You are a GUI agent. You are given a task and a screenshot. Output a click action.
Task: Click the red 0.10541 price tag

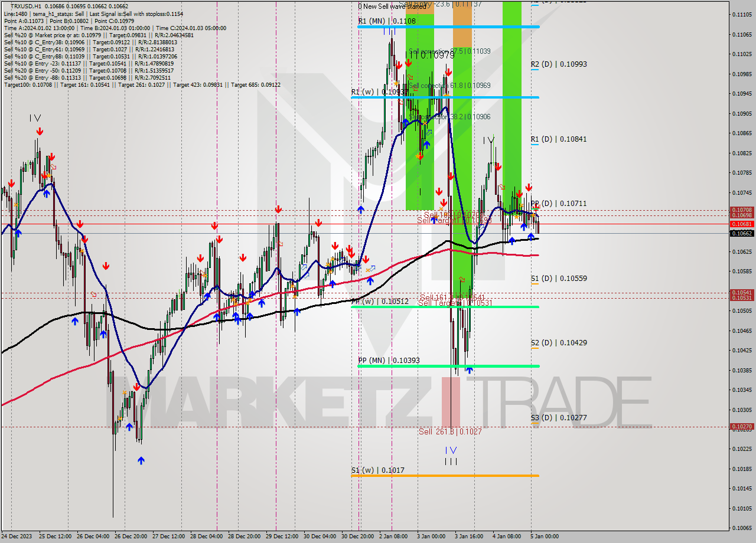tap(742, 292)
